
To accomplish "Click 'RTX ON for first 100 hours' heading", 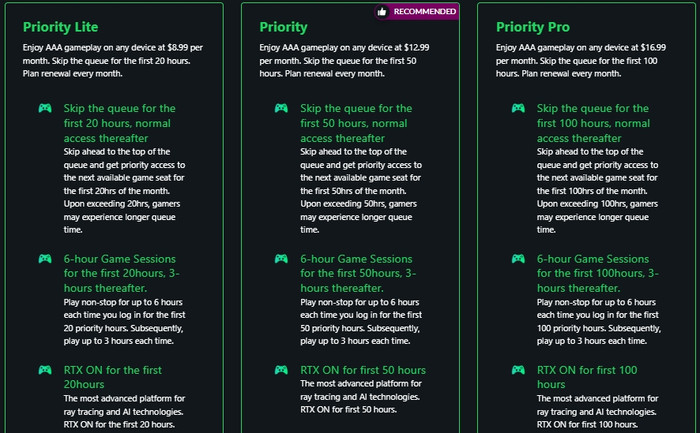I will click(x=587, y=377).
